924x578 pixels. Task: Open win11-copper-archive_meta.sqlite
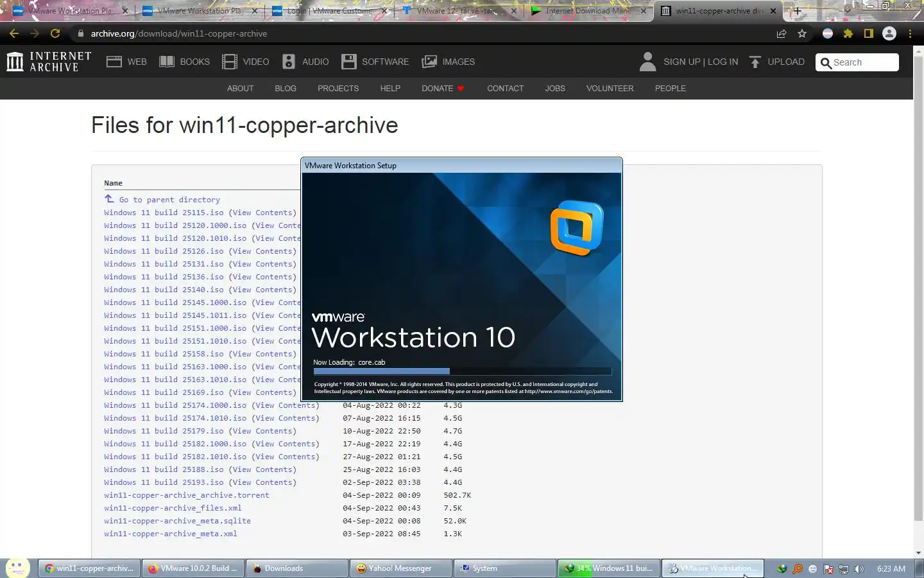(178, 521)
